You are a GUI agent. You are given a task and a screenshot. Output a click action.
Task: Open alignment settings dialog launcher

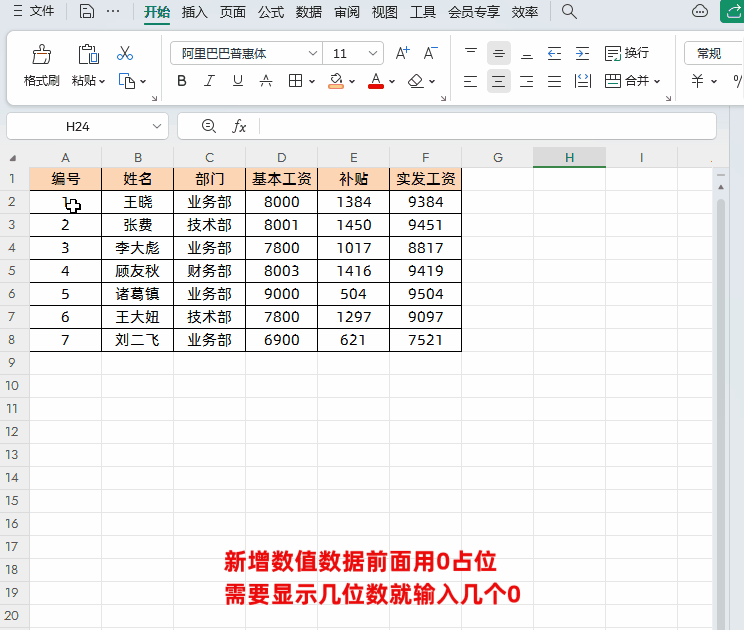coord(668,98)
